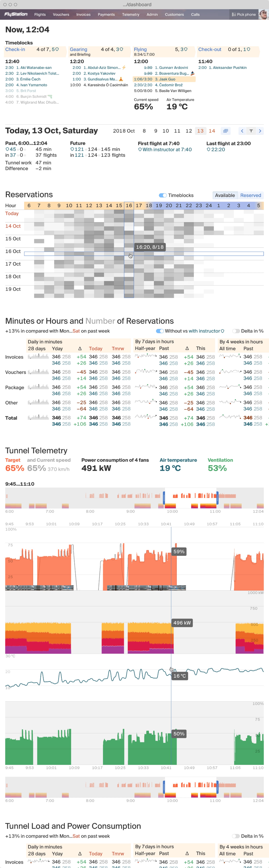
Task: Click hour 16 in Reservations header
Action: (x=129, y=206)
